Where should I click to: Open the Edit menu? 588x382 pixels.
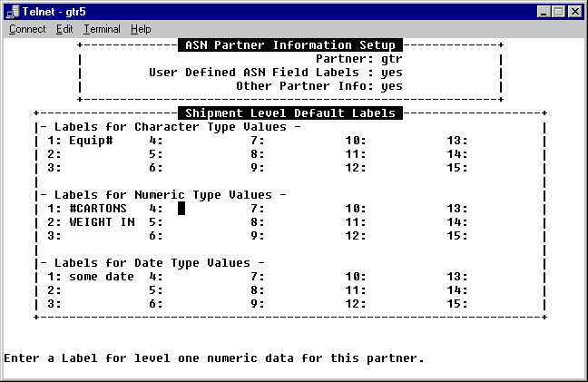tap(64, 29)
